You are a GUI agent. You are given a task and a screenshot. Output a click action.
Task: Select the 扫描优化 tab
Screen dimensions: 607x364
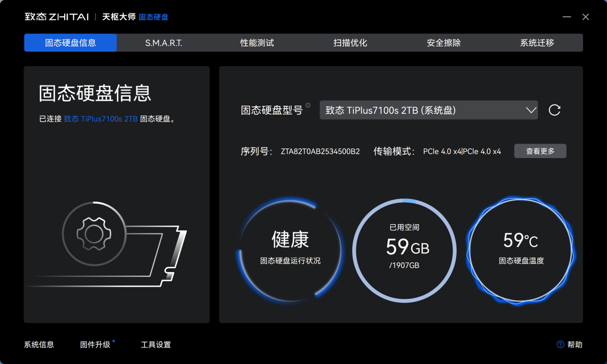(350, 43)
